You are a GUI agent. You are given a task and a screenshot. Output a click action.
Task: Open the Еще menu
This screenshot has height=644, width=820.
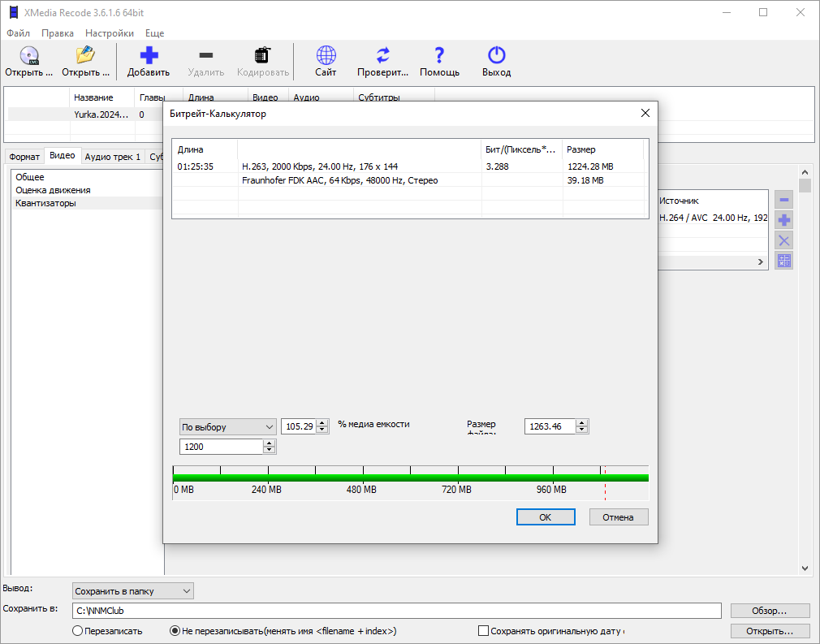pos(155,33)
